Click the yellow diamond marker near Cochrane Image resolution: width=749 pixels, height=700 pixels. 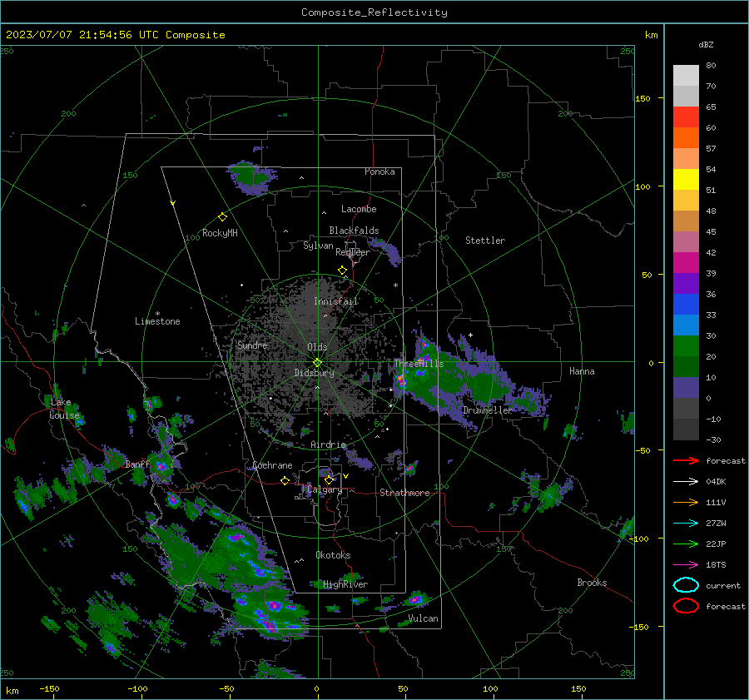coord(285,481)
